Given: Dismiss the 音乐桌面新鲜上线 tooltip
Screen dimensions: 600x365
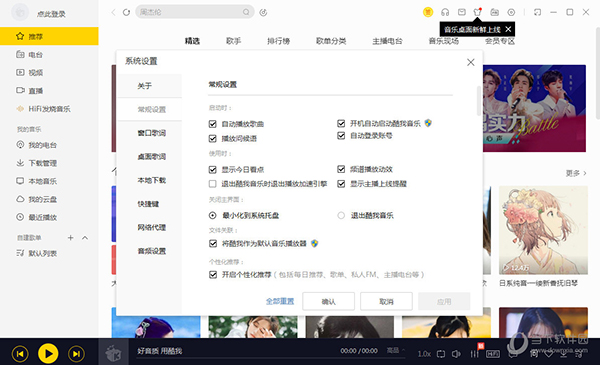Looking at the screenshot, I should (x=508, y=29).
